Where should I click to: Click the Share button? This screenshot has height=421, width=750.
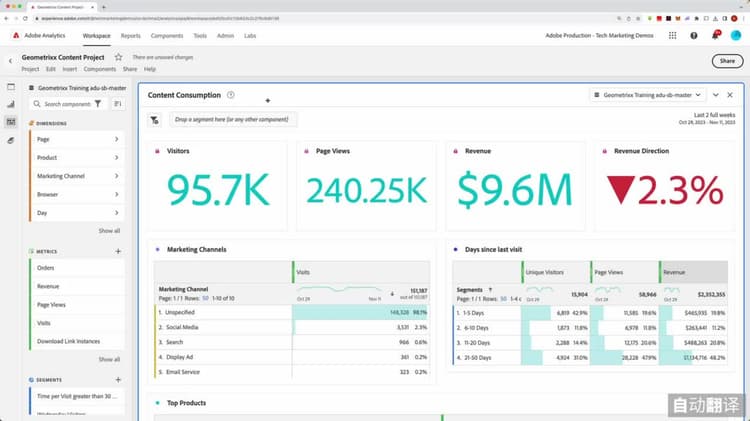click(727, 61)
